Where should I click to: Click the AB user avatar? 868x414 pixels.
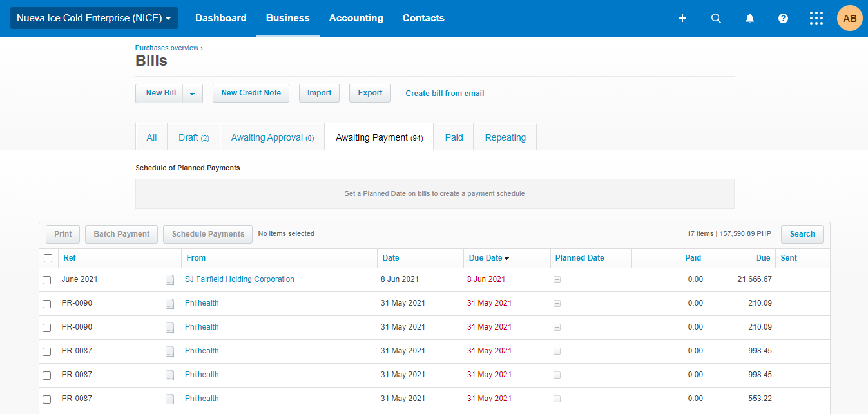click(x=849, y=18)
